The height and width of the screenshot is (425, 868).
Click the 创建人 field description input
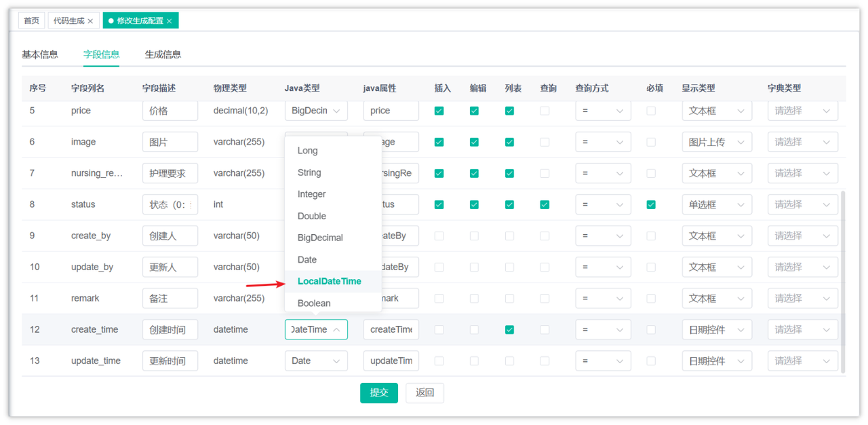pos(170,236)
